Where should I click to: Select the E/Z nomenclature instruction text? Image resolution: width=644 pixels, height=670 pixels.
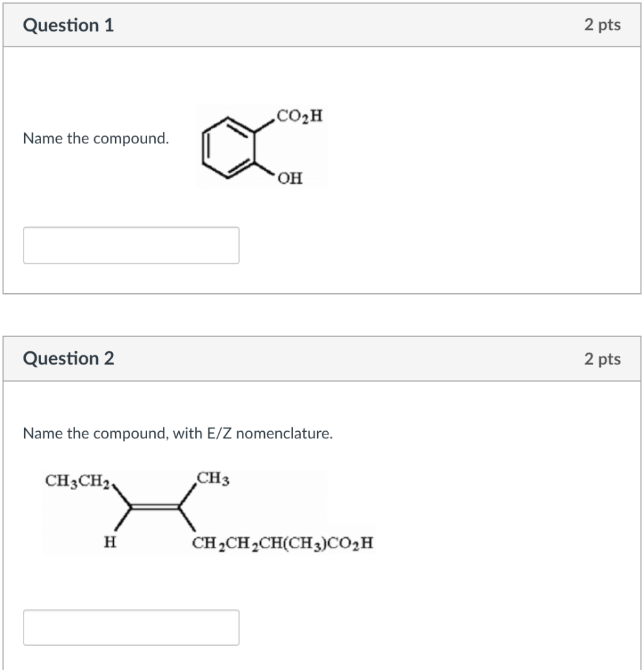pos(178,432)
